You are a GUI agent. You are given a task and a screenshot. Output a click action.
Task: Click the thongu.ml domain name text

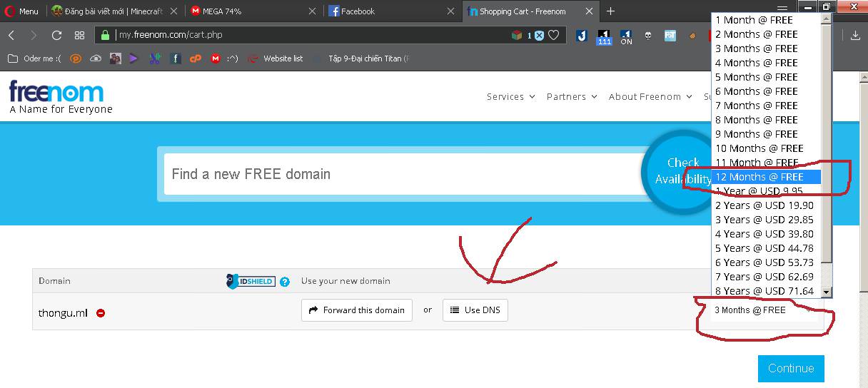click(63, 312)
